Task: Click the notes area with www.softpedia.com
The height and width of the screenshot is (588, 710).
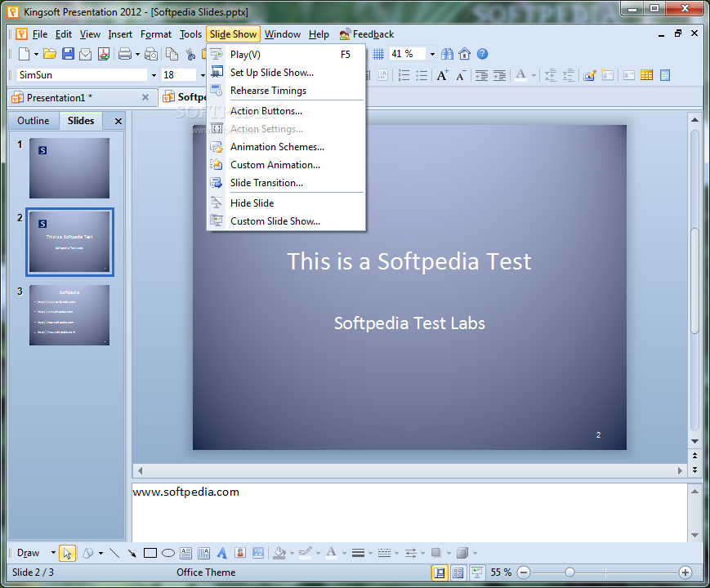Action: 410,512
